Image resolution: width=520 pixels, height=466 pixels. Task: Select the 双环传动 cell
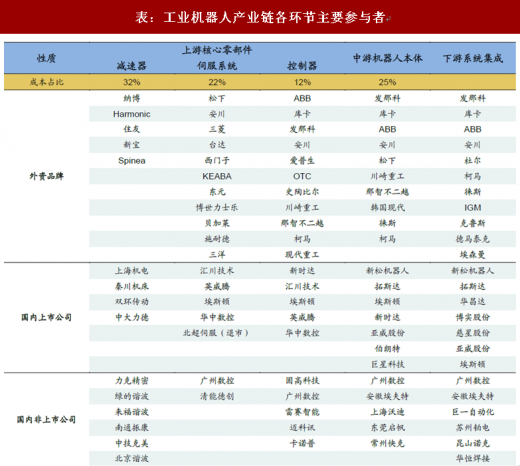pyautogui.click(x=131, y=302)
